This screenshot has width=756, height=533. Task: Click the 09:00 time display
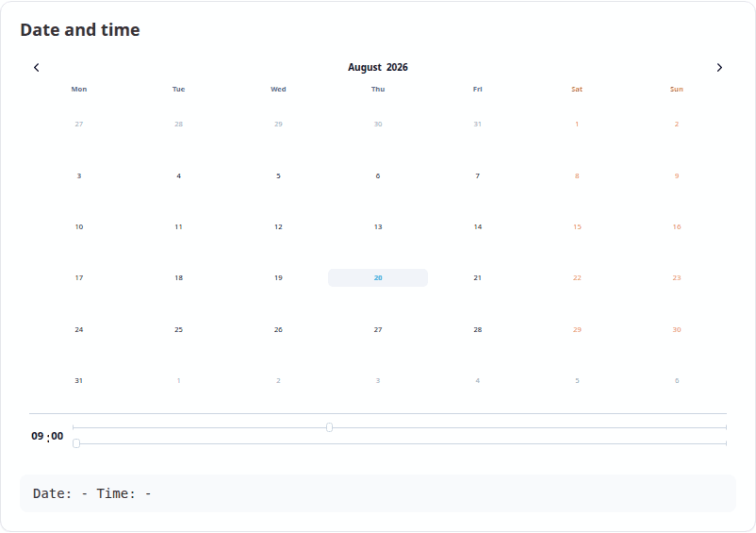pos(47,436)
